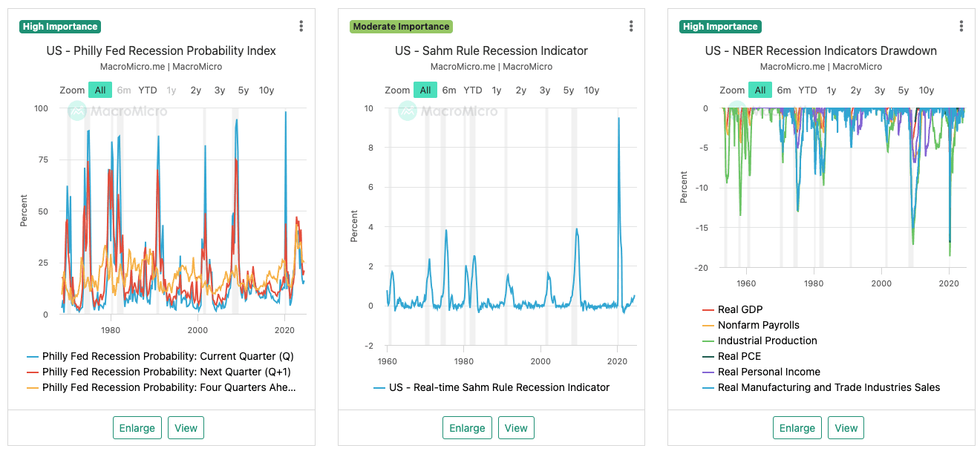Open kebab menu on Philly Fed chart card
This screenshot has width=980, height=457.
coord(301,27)
